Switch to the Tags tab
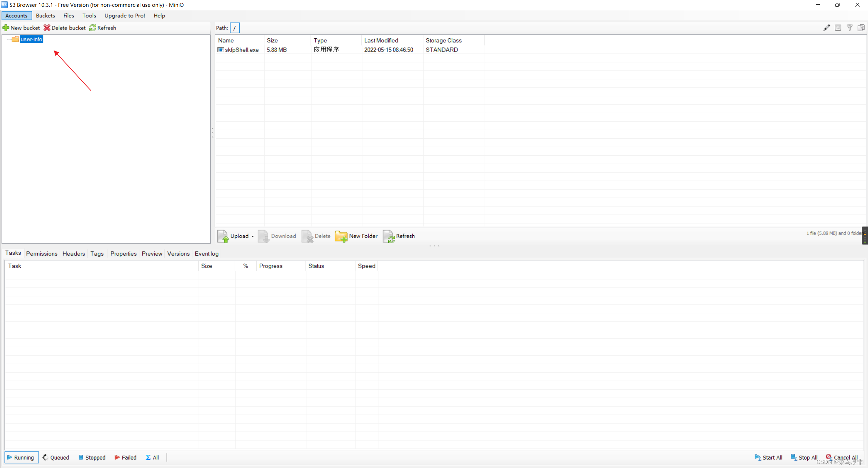The image size is (868, 468). pos(97,254)
